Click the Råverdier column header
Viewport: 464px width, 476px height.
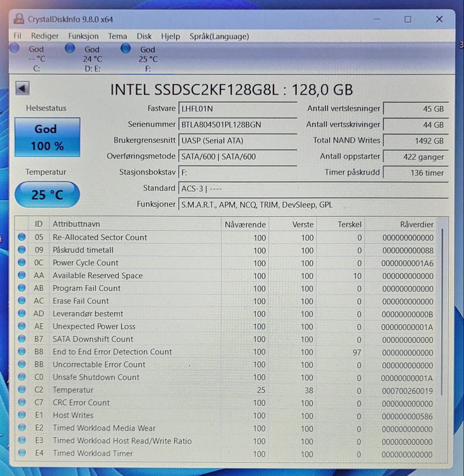[401, 224]
